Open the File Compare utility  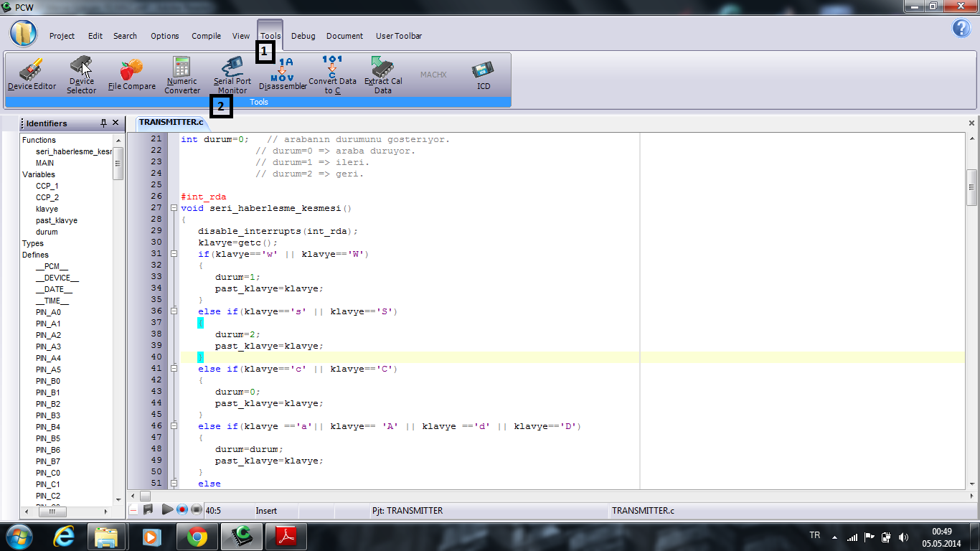tap(132, 75)
